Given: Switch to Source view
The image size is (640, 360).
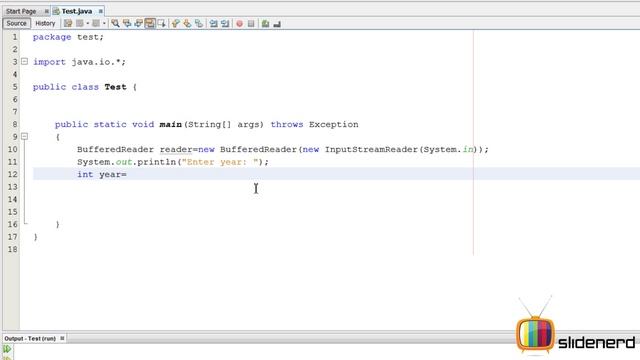Looking at the screenshot, I should tap(16, 24).
